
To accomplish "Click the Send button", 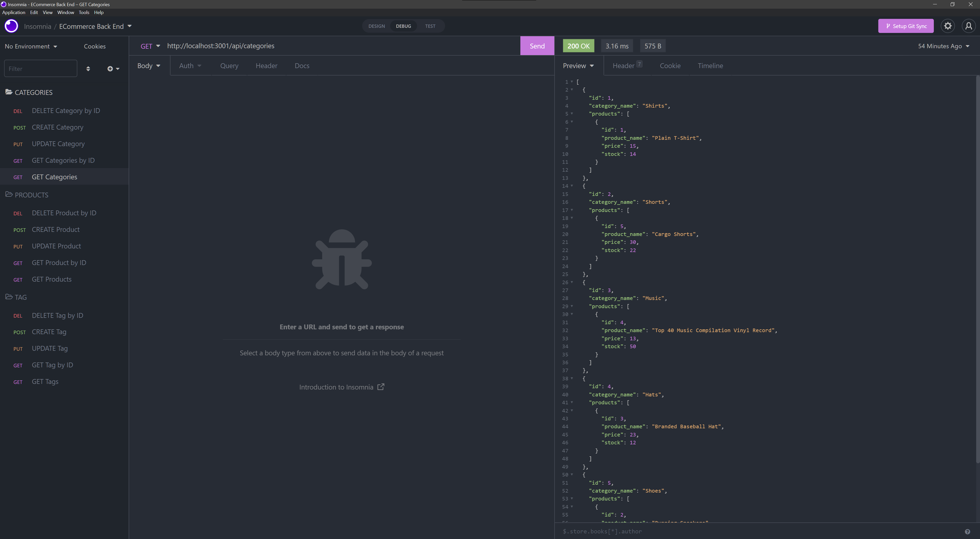I will coord(537,46).
